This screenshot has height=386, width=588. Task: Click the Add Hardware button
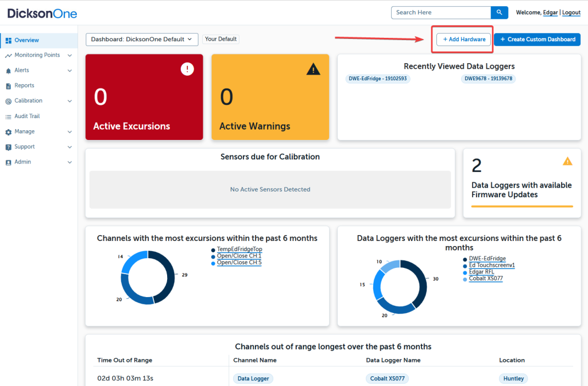(x=464, y=40)
